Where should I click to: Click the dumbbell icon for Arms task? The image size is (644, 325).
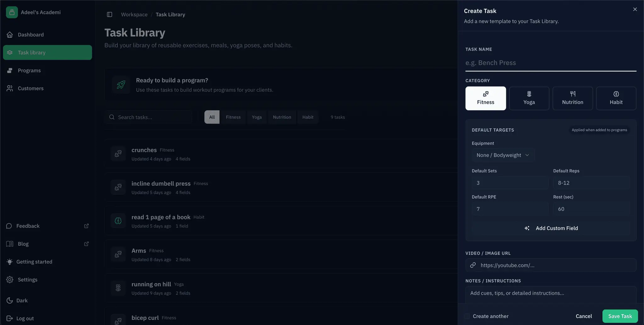point(118,254)
